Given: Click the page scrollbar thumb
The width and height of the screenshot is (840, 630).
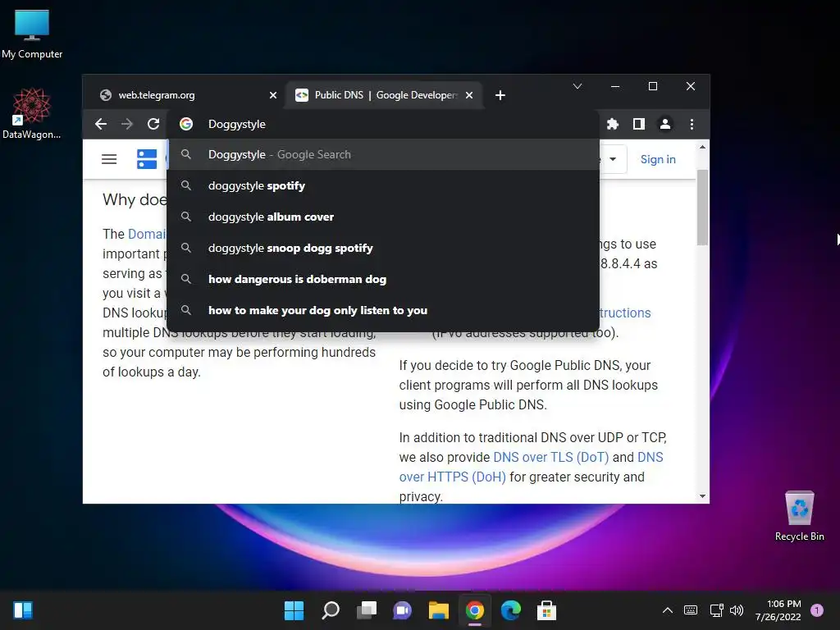Looking at the screenshot, I should [702, 208].
